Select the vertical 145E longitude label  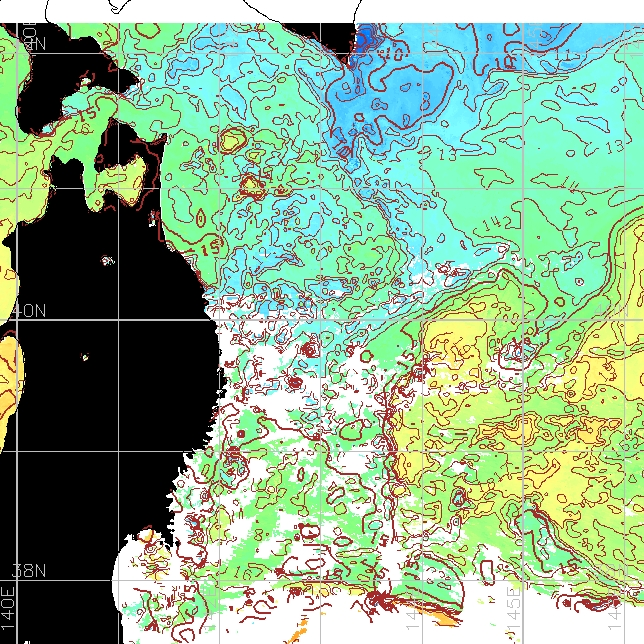coord(514,609)
